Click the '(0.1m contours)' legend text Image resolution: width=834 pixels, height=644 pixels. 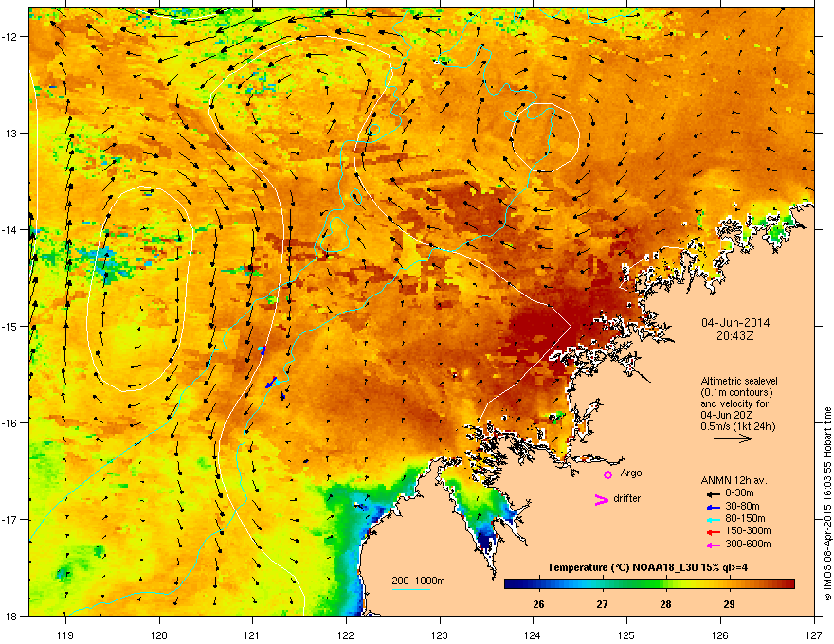click(736, 392)
